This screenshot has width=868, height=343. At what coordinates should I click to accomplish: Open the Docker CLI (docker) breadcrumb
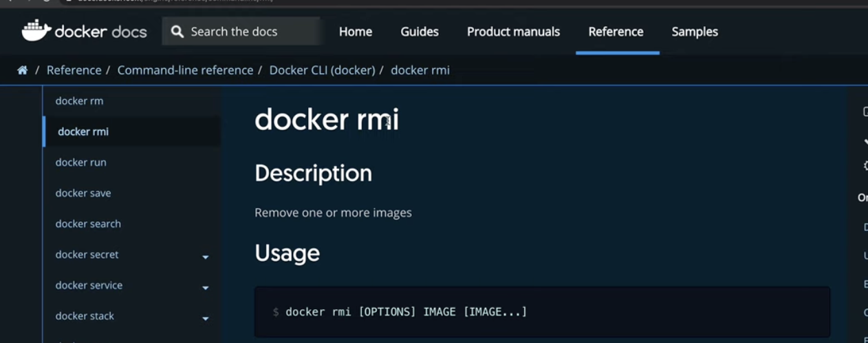[x=323, y=70]
